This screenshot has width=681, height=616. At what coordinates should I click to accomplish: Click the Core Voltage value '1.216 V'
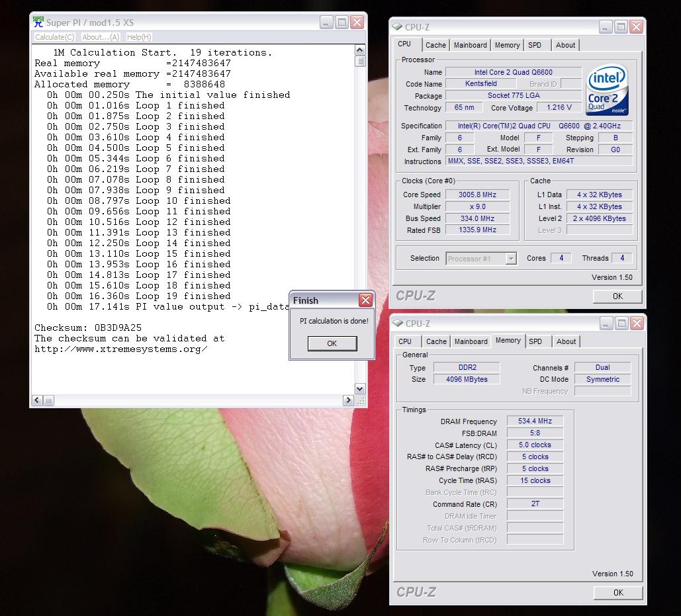[x=559, y=107]
